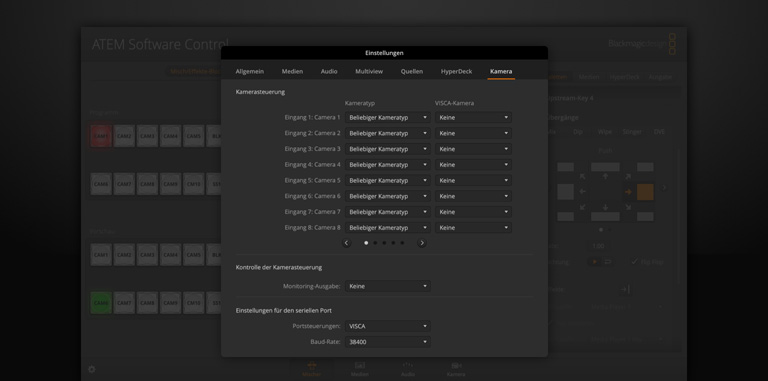This screenshot has width=768, height=381.
Task: Open the Baud-Rate 38400 dropdown
Action: (388, 342)
